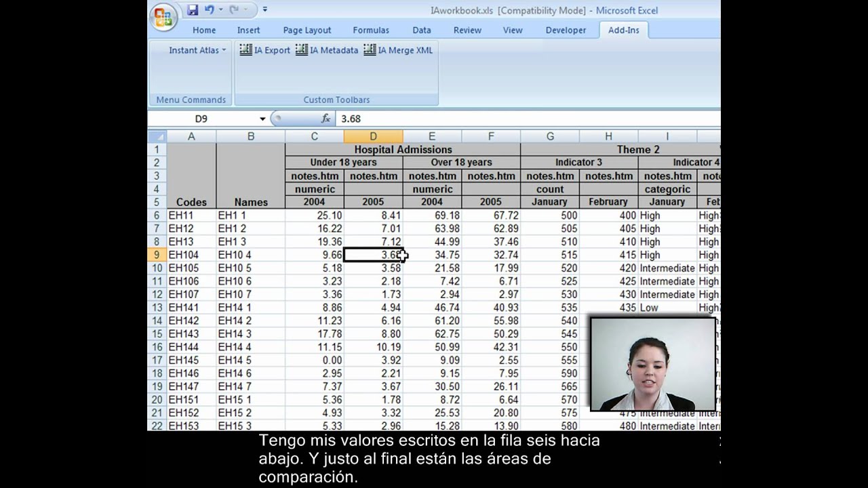868x488 pixels.
Task: Save with the Quick Access Save icon
Action: [x=193, y=9]
